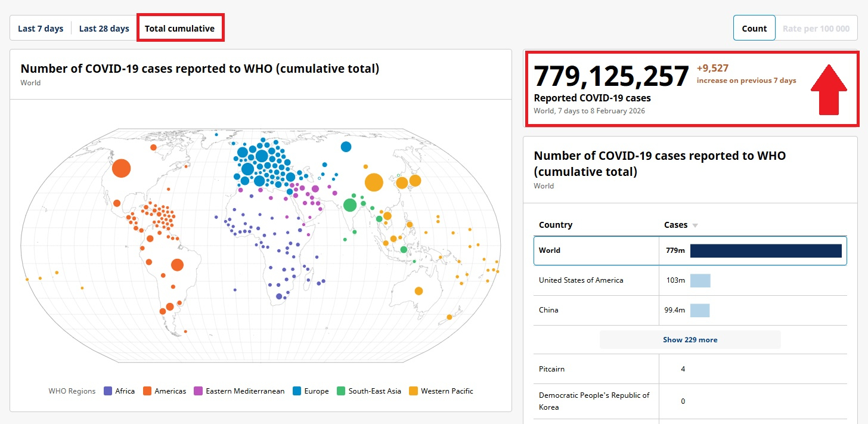The height and width of the screenshot is (424, 868).
Task: Click the large yellow bubble over China
Action: 374,182
